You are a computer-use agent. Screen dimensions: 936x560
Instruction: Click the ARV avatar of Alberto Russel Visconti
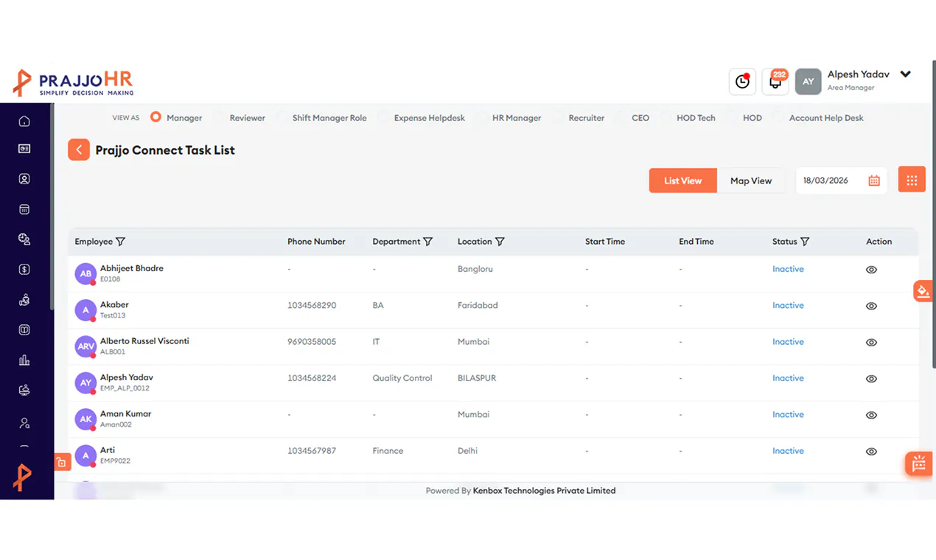coord(85,346)
